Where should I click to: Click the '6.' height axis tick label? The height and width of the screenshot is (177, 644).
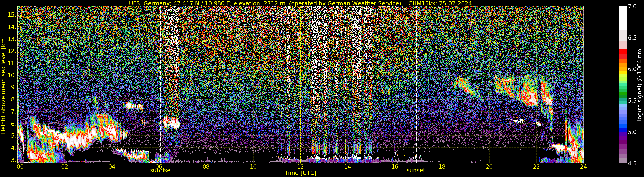coord(14,124)
